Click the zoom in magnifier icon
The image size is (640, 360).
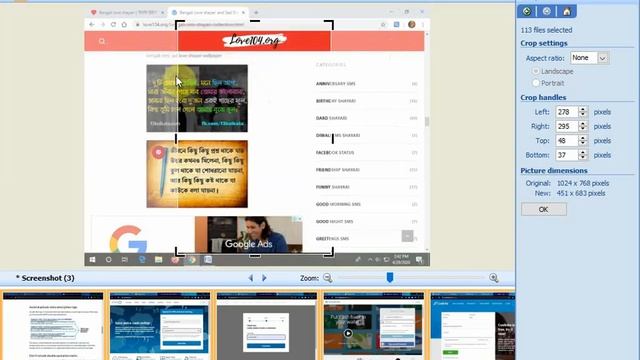[493, 278]
